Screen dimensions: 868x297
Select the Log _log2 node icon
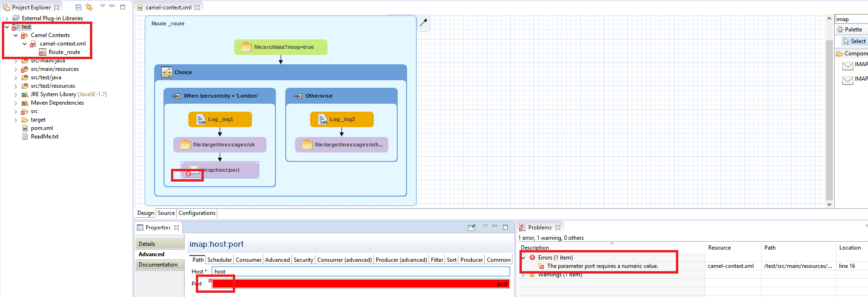coord(323,119)
